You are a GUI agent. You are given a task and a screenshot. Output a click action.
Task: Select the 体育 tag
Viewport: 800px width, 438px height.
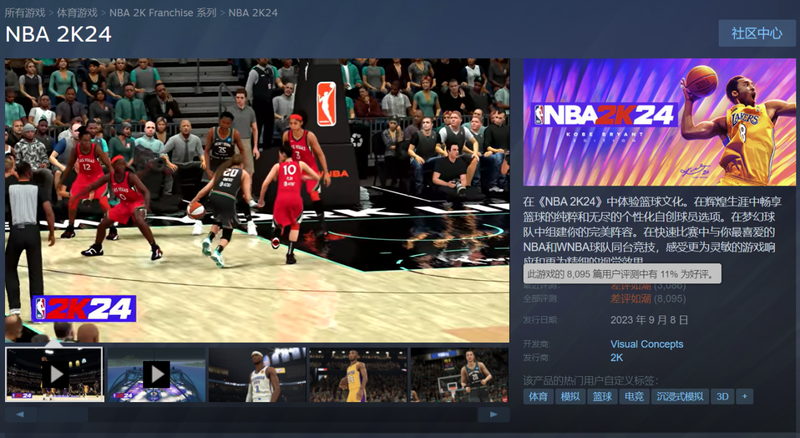point(538,397)
